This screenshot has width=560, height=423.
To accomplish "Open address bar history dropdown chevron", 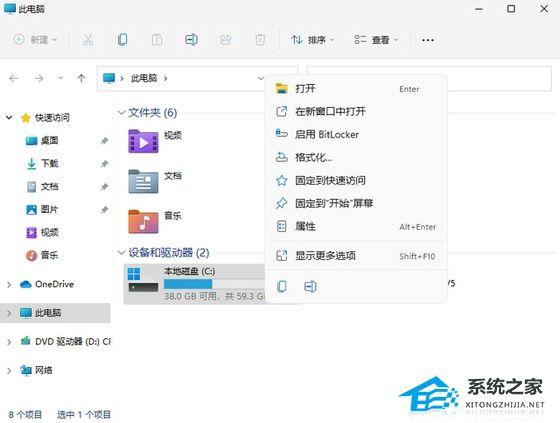I will click(x=260, y=78).
